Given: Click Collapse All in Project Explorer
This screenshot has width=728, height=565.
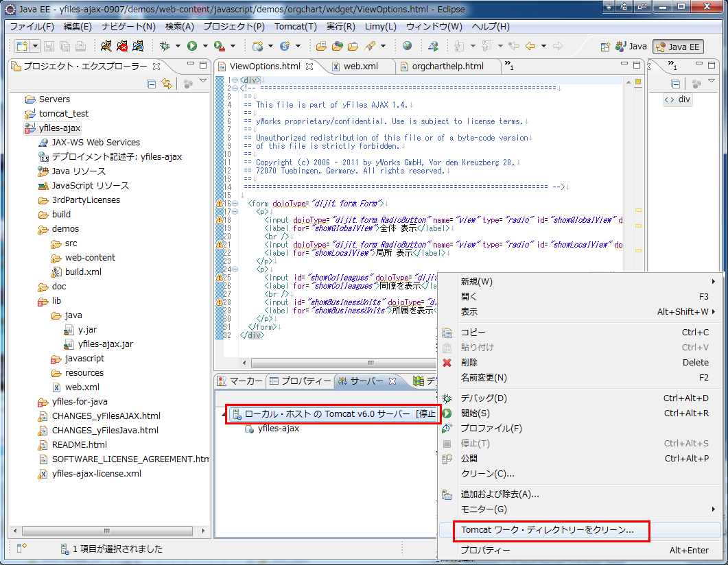Looking at the screenshot, I should tap(152, 84).
